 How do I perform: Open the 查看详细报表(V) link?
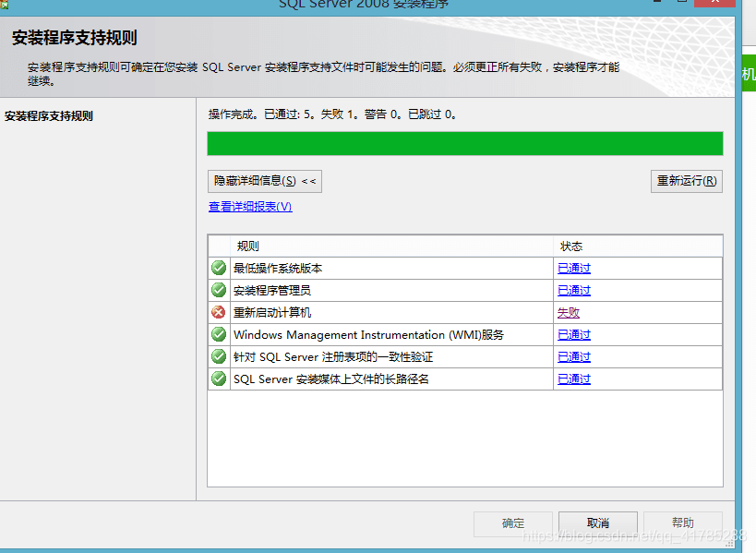pos(250,207)
